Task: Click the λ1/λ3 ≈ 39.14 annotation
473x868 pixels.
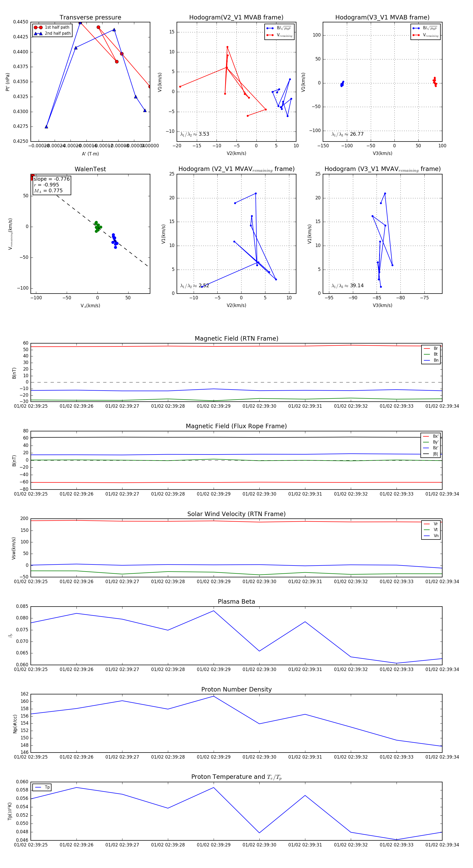Action: tap(347, 286)
